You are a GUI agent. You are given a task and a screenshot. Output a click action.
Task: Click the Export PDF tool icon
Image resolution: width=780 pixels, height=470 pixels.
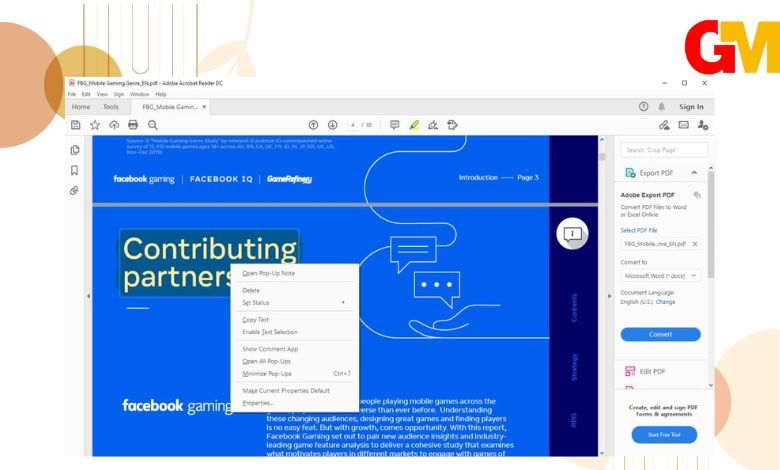[630, 173]
